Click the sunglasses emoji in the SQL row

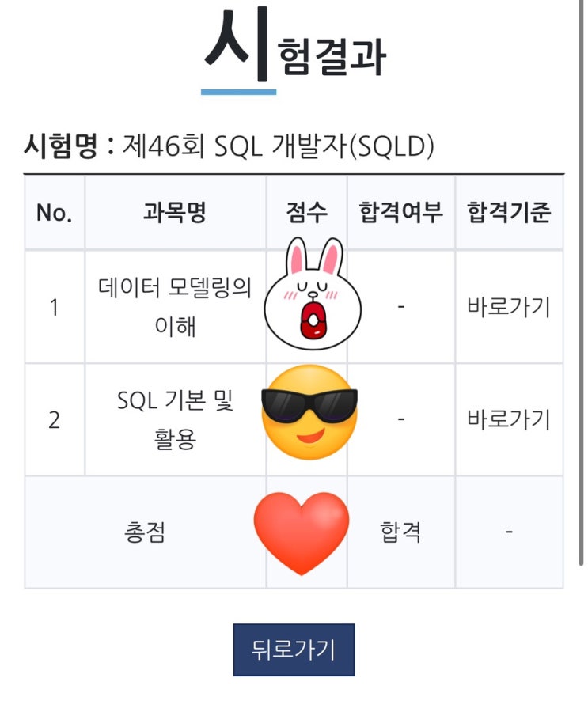309,413
